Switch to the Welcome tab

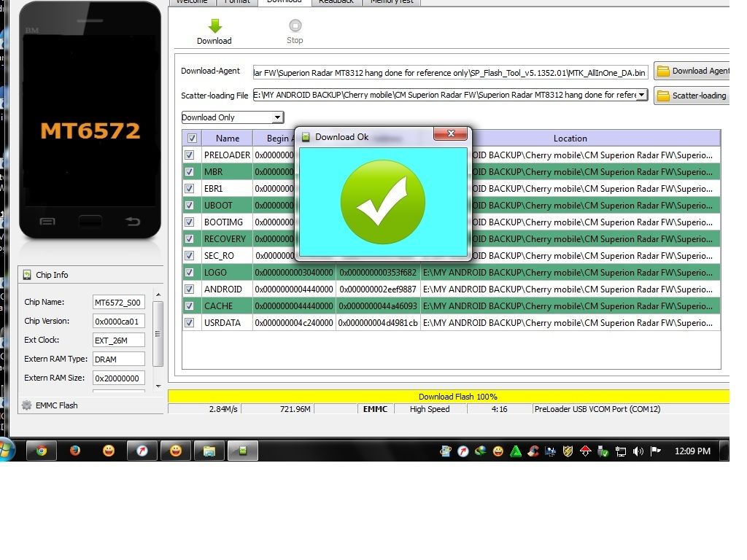coord(192,2)
